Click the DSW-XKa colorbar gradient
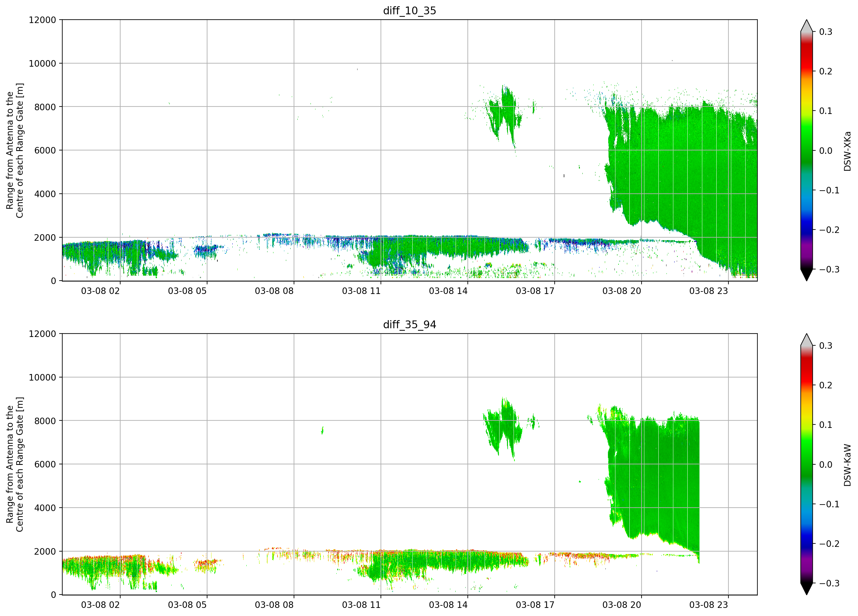Image resolution: width=858 pixels, height=616 pixels. [x=807, y=150]
